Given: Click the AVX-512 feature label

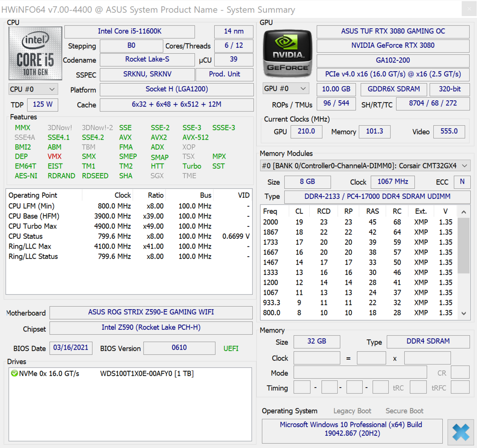Looking at the screenshot, I should pos(196,138).
